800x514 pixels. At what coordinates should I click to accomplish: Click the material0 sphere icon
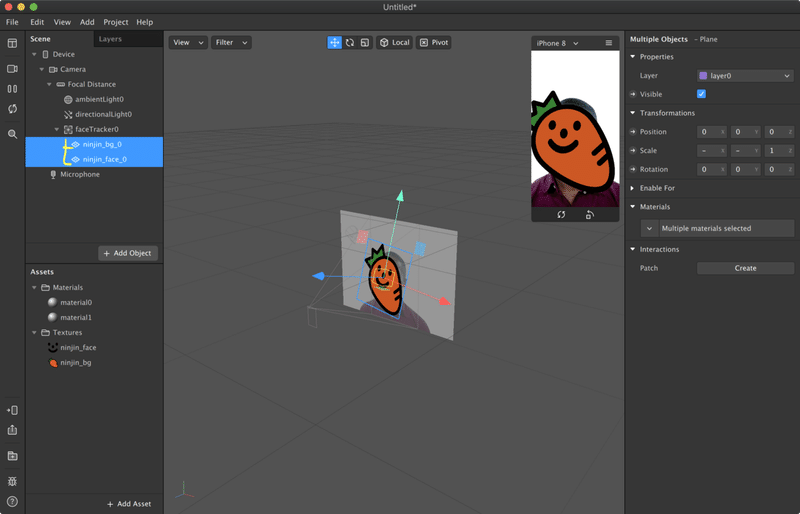[x=52, y=302]
